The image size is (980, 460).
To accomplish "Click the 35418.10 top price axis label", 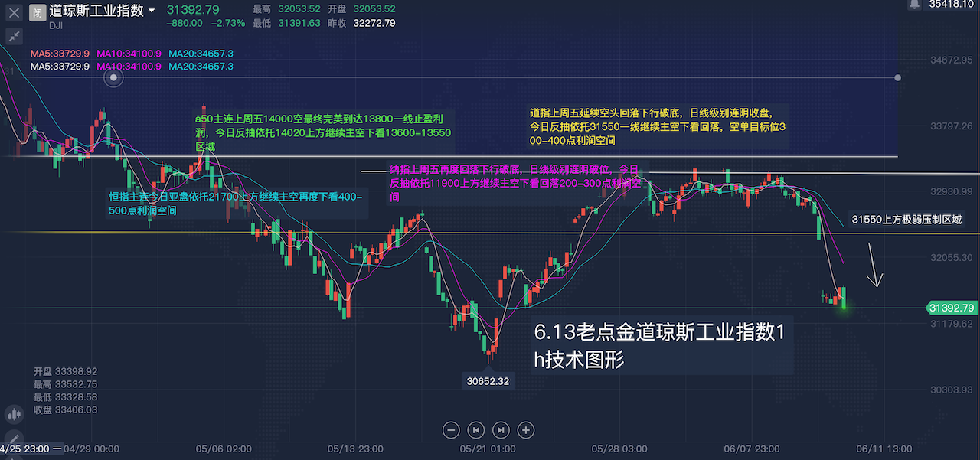I will pos(951,4).
